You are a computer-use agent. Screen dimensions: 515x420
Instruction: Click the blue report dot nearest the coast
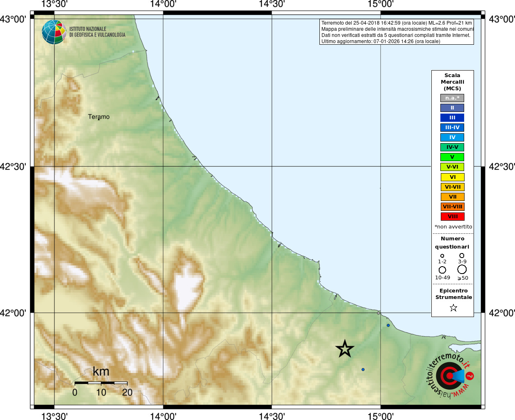pyautogui.click(x=388, y=325)
